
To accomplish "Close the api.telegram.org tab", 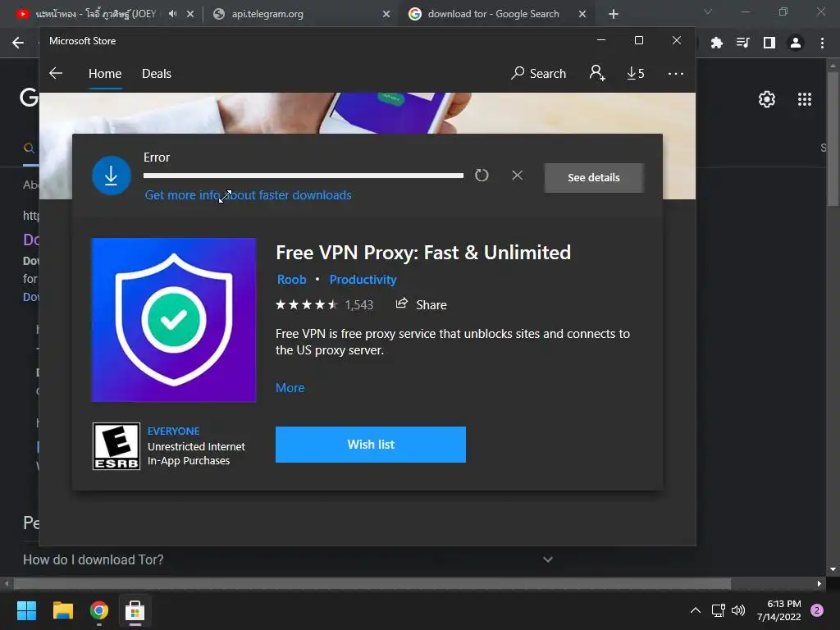I will tap(386, 14).
